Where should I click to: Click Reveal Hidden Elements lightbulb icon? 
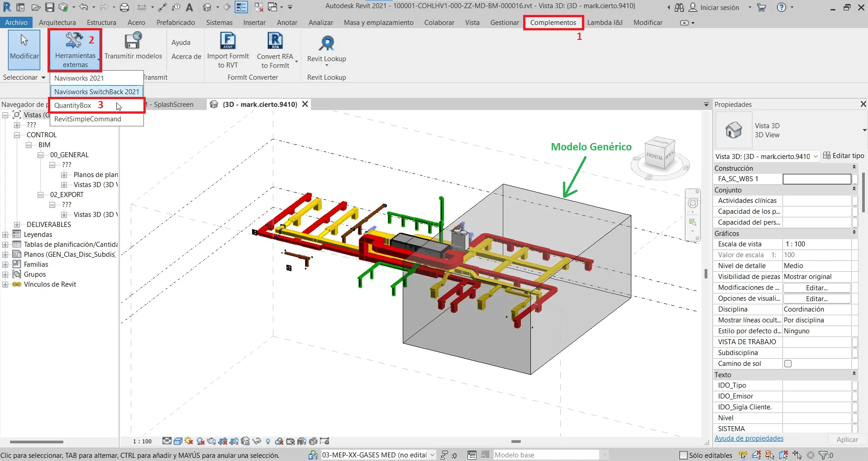click(x=268, y=441)
